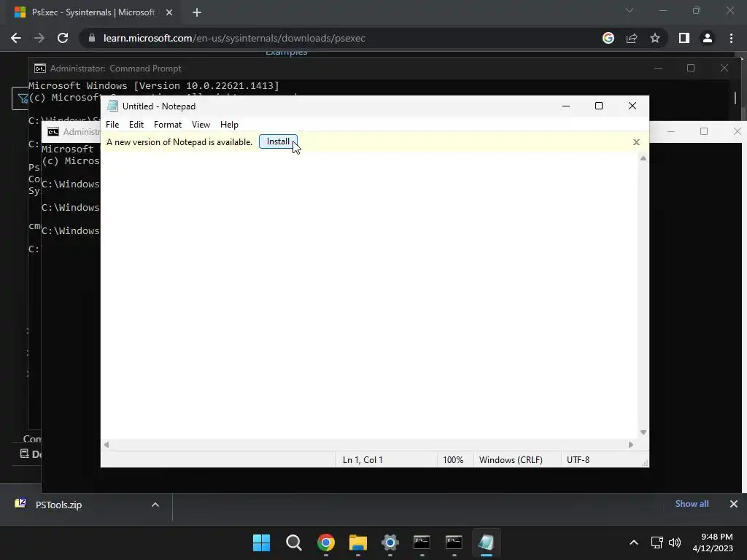Open Chrome tab search dropdown
747x560 pixels.
pyautogui.click(x=630, y=10)
